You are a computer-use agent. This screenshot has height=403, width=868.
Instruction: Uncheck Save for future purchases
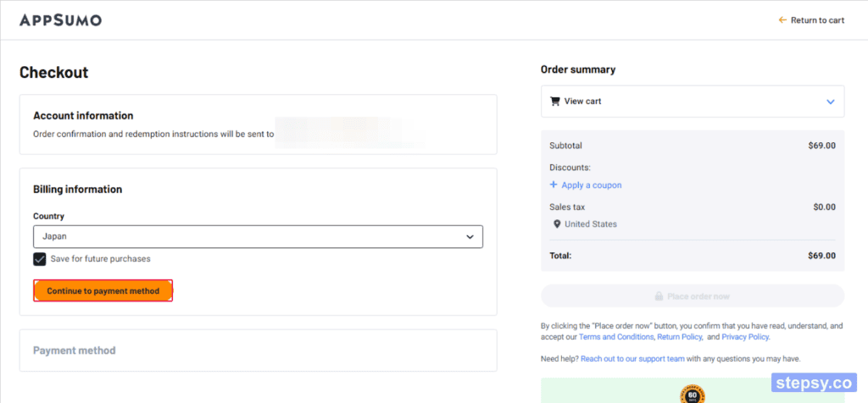[39, 259]
